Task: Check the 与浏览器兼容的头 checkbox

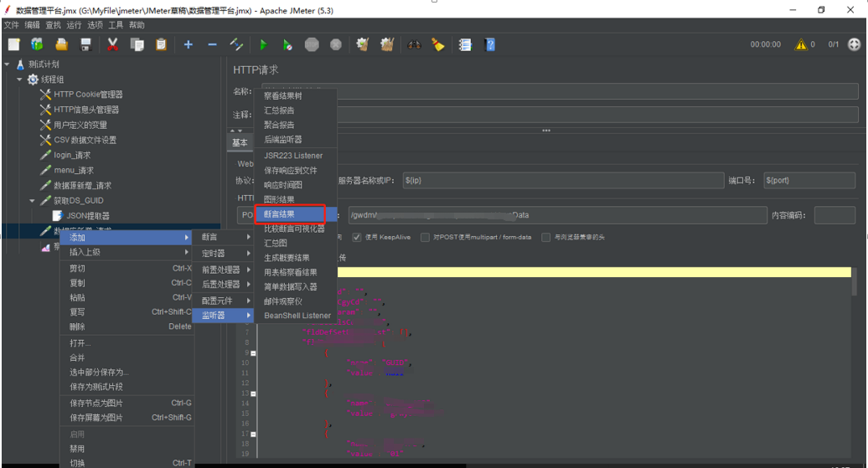Action: click(545, 237)
